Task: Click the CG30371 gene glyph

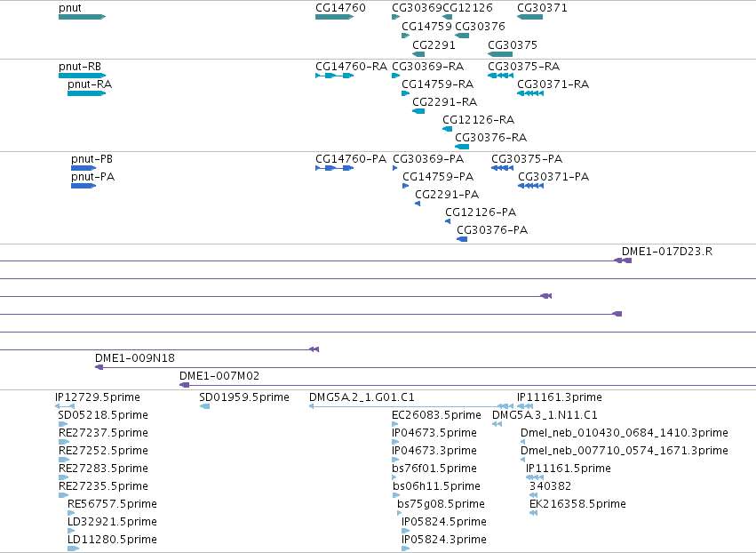Action: tap(529, 17)
